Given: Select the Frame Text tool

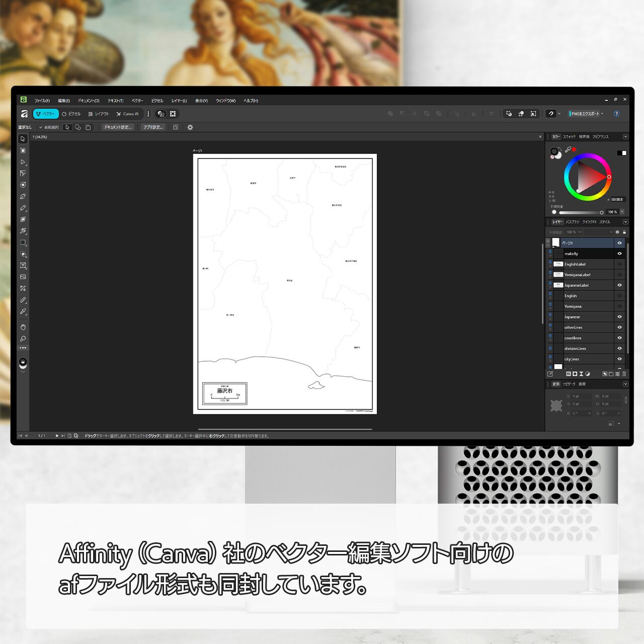Looking at the screenshot, I should pos(23,266).
